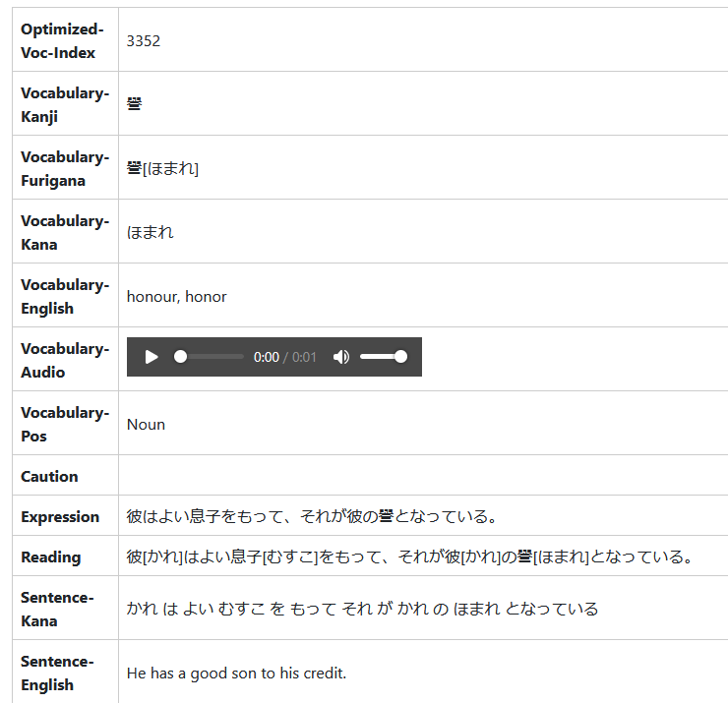Click the Sentence-Kana field label
728x703 pixels.
[57, 609]
